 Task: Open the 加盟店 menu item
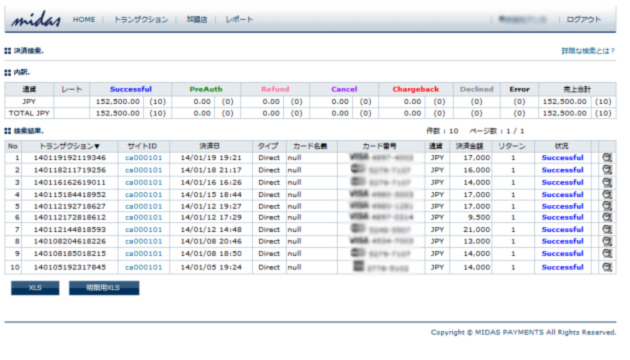197,19
